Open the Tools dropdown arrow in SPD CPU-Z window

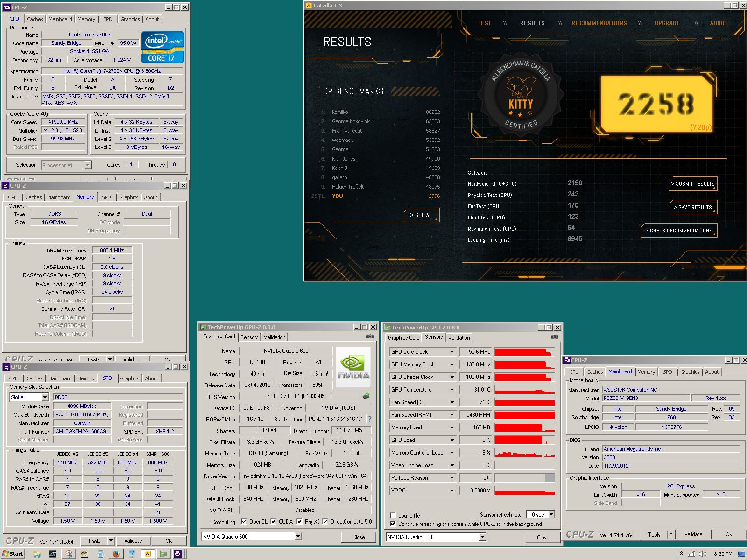[111, 541]
